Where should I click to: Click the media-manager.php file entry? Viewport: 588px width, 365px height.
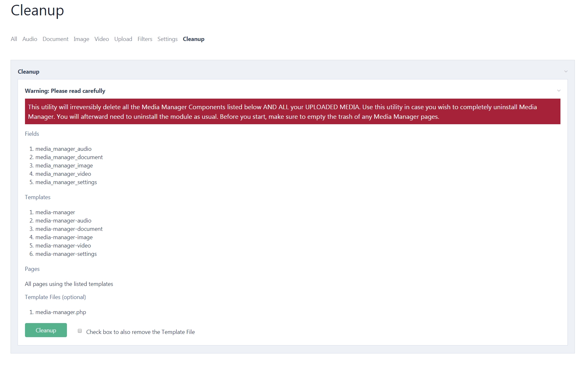61,312
